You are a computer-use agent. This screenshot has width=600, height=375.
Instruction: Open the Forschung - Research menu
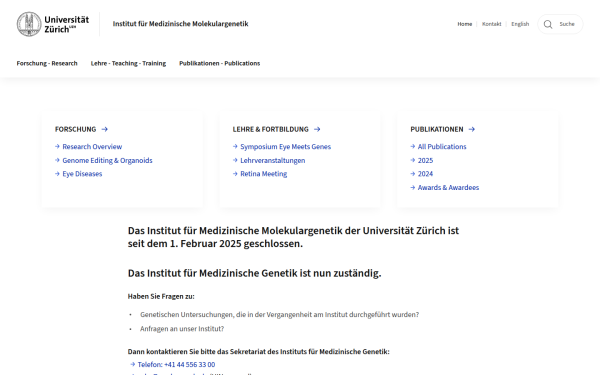(x=47, y=63)
